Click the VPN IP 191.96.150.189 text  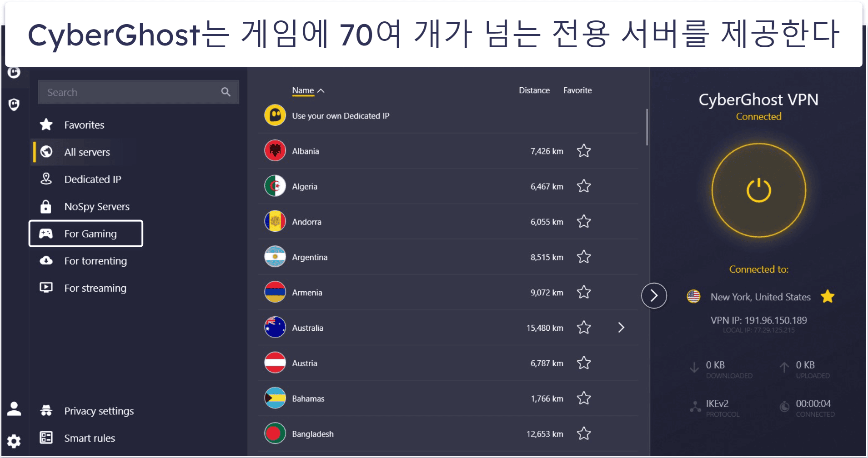pyautogui.click(x=759, y=320)
